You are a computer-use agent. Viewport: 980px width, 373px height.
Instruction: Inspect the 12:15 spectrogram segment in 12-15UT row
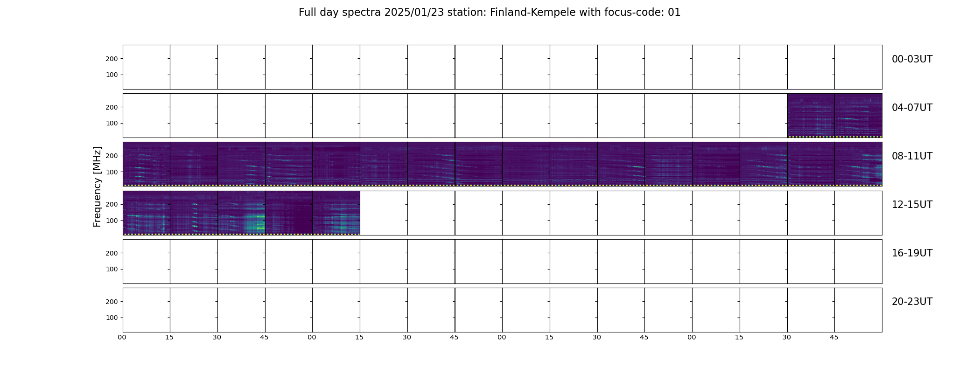[194, 213]
